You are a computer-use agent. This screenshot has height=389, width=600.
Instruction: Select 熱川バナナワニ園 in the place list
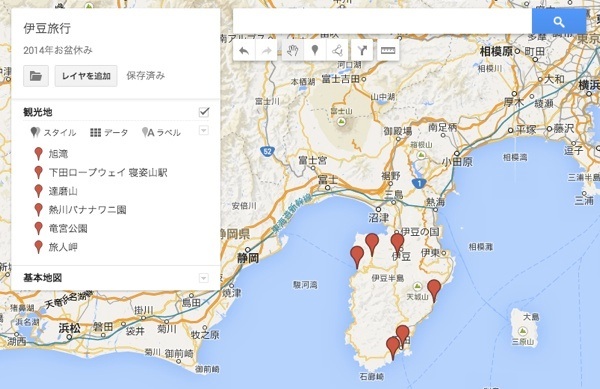click(x=87, y=210)
